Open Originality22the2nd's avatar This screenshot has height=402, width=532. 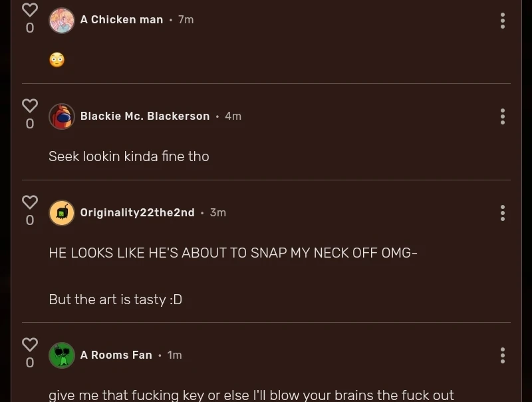pos(62,213)
